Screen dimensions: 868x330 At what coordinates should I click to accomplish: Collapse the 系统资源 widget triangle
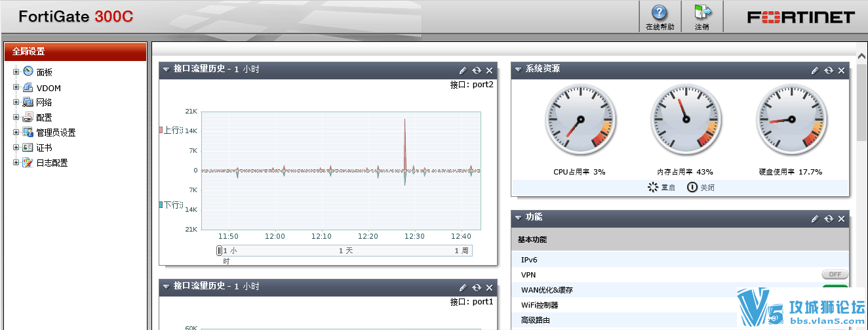click(x=519, y=70)
